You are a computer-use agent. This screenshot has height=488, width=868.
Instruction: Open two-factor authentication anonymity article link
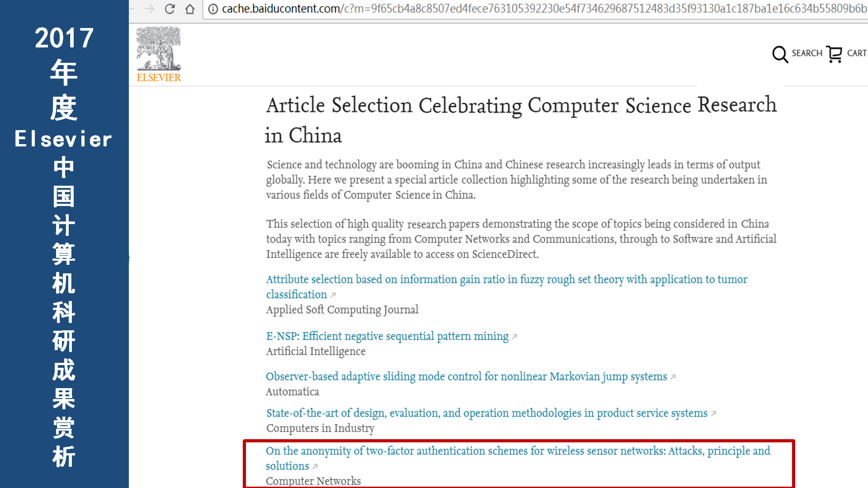click(518, 458)
